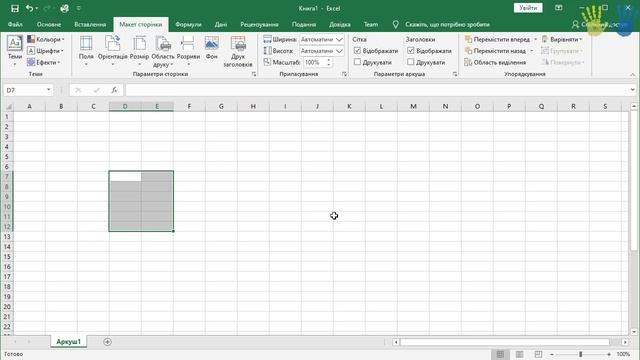
Task: Click the horizontal scrollbar right arrow
Action: tap(625, 342)
